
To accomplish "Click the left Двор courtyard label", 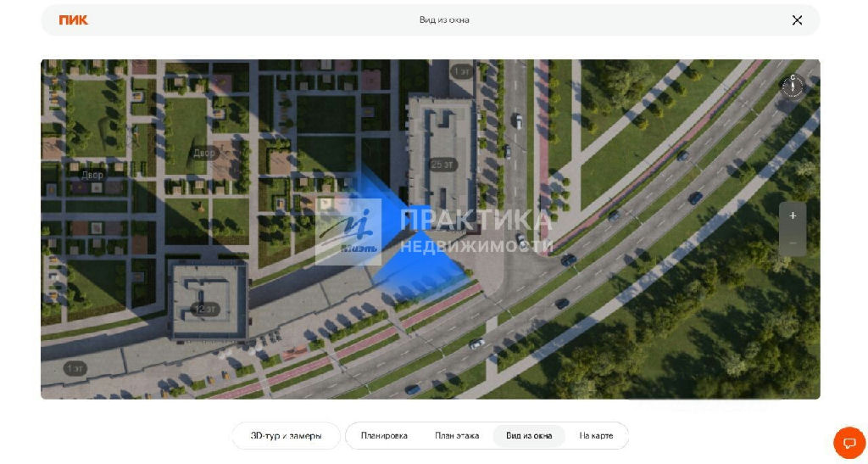I will tap(92, 175).
